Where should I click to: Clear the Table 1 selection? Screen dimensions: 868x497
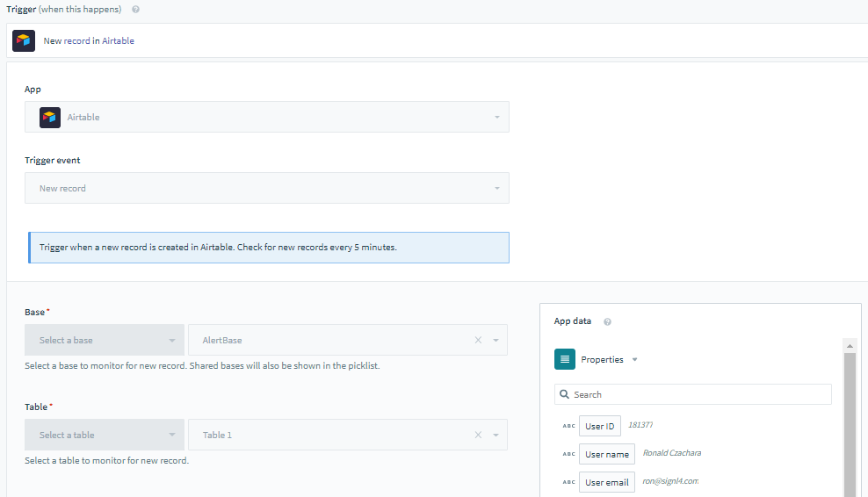click(478, 435)
